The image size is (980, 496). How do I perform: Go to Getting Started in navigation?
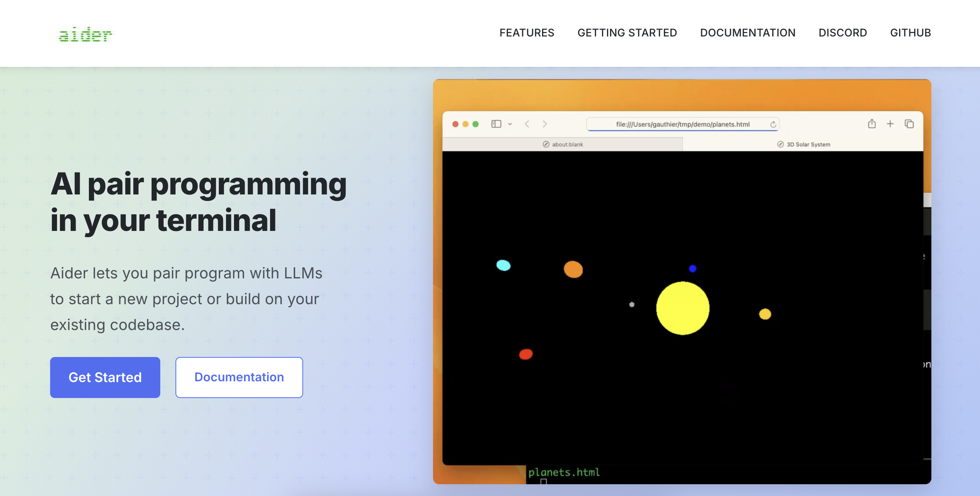[627, 33]
